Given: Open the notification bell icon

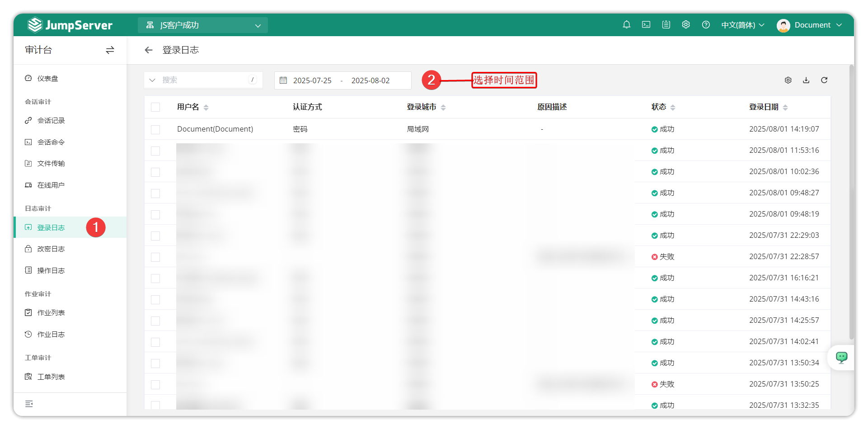Looking at the screenshot, I should click(x=627, y=25).
